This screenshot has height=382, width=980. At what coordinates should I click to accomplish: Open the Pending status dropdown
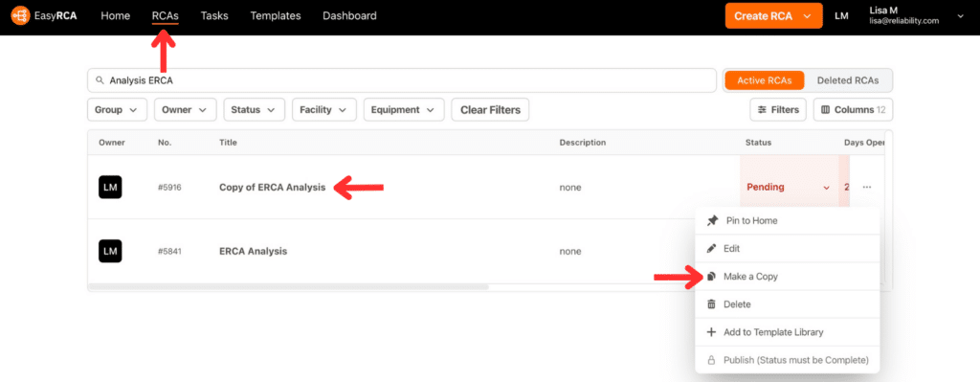click(x=789, y=187)
